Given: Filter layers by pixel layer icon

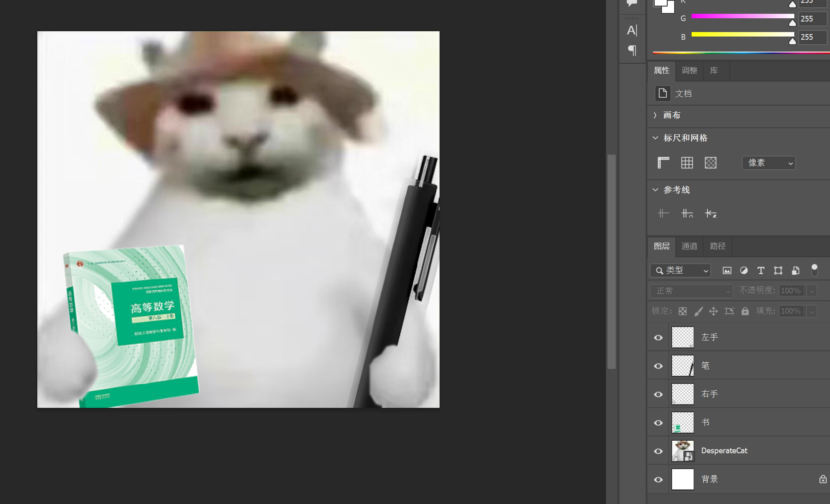Looking at the screenshot, I should [x=727, y=271].
